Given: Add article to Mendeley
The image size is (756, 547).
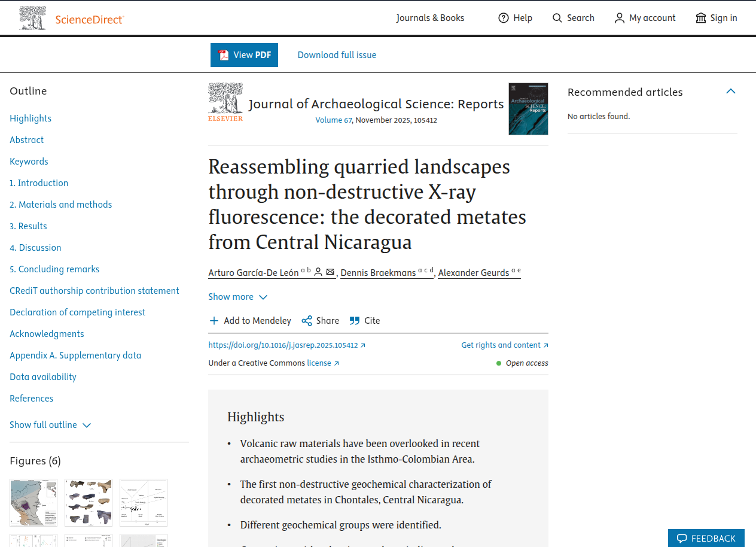Looking at the screenshot, I should click(250, 321).
